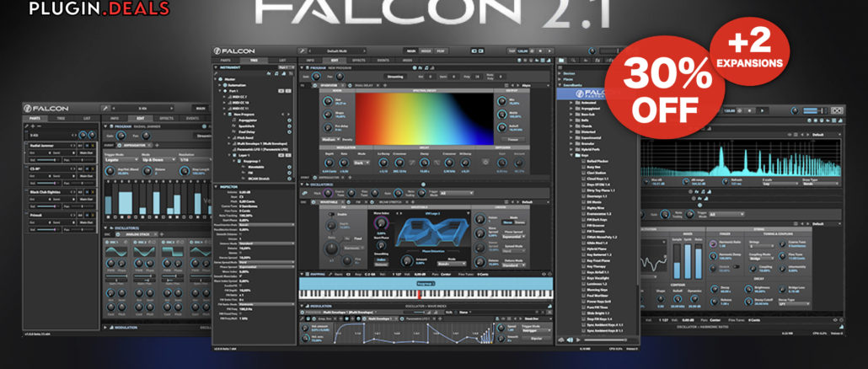
Task: Adjust the browser preview volume slider
Action: click(606, 340)
